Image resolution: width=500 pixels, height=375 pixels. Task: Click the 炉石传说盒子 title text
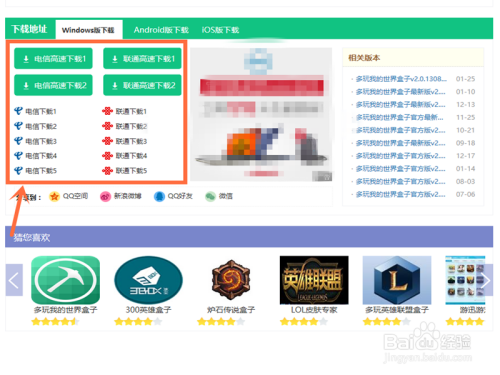(231, 310)
